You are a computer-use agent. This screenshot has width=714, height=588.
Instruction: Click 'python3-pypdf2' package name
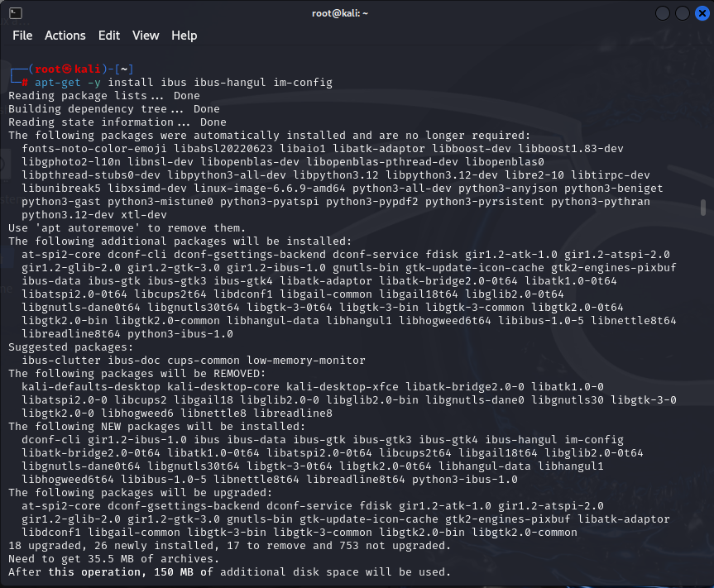click(371, 201)
